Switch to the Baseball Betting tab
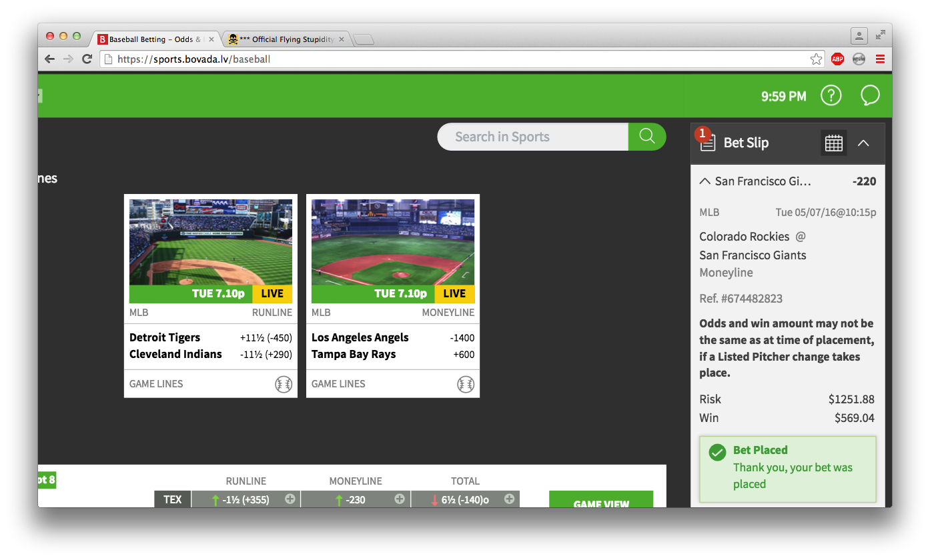 pos(157,39)
